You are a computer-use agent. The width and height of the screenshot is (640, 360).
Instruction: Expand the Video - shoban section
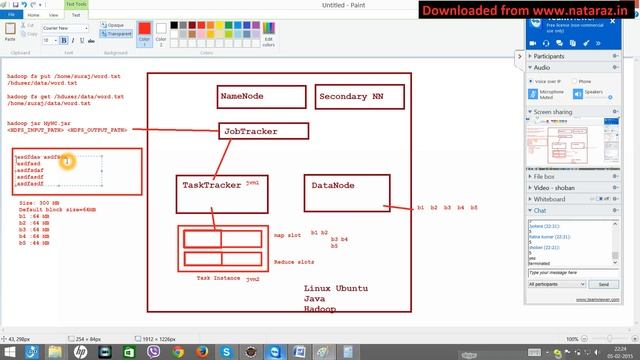pos(530,188)
